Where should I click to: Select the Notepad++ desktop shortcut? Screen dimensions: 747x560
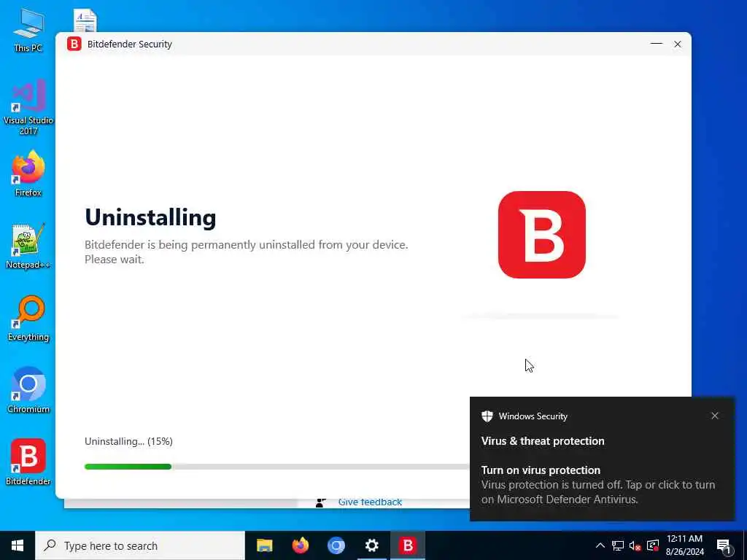28,246
